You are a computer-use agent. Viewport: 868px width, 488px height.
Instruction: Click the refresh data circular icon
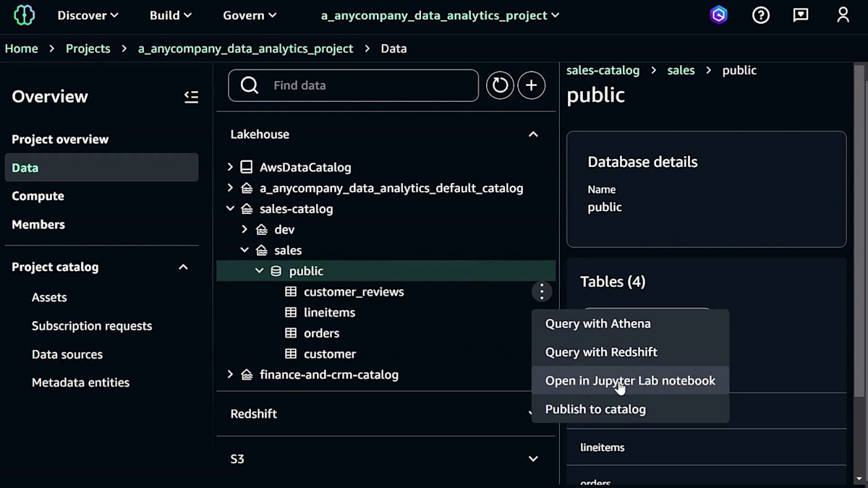click(x=500, y=85)
